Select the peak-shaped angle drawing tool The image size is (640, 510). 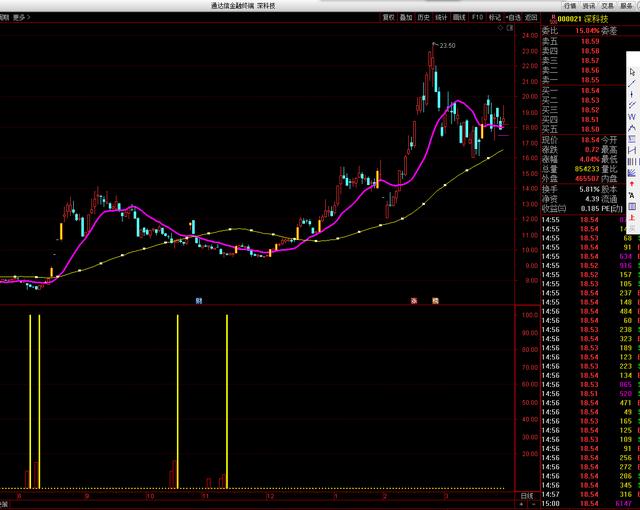tap(632, 128)
